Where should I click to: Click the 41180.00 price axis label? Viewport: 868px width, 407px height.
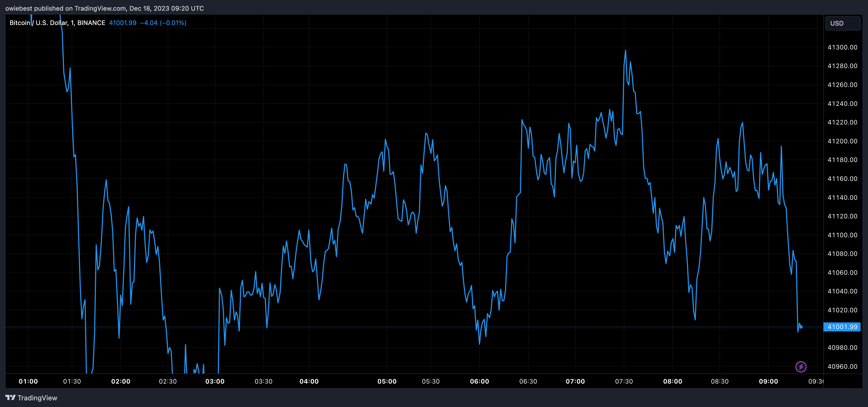842,160
